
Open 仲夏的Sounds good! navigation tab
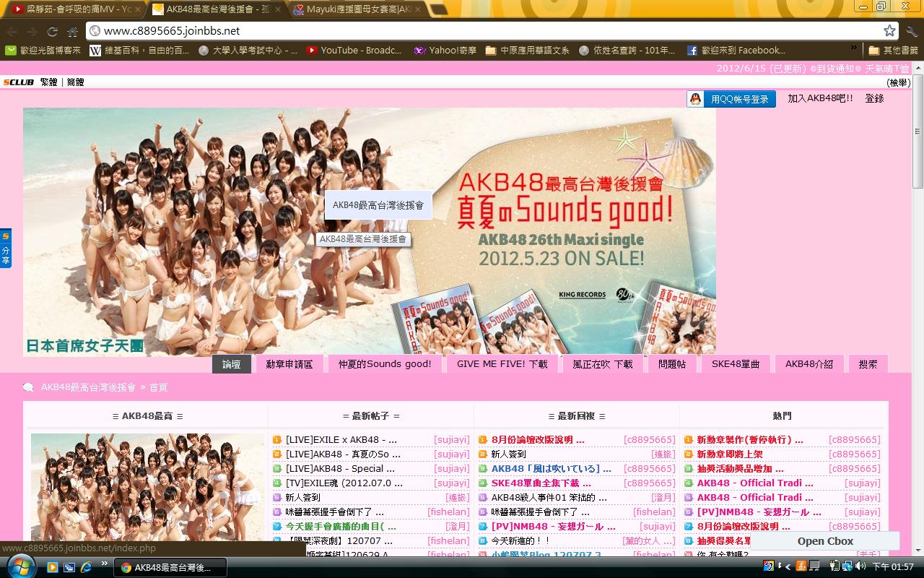point(385,364)
